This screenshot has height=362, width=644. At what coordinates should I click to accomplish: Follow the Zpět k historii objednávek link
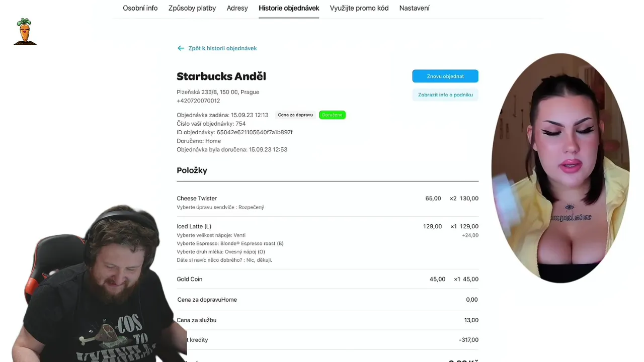[x=222, y=48]
